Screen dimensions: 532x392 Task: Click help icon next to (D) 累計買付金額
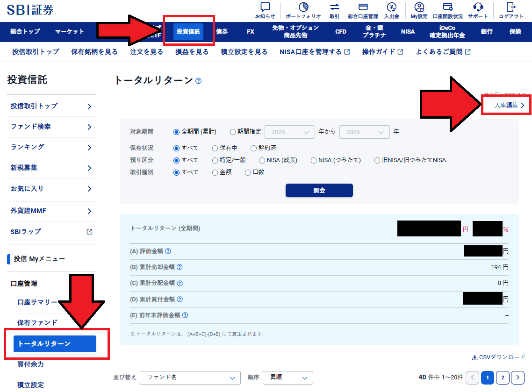click(x=180, y=299)
